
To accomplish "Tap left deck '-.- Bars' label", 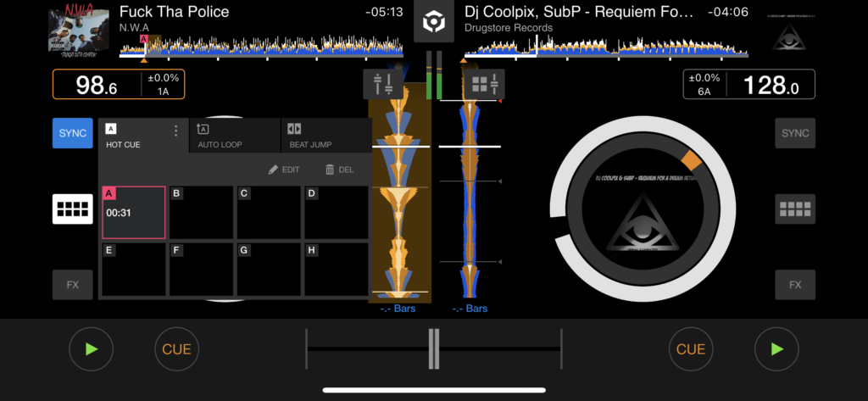I will point(398,309).
